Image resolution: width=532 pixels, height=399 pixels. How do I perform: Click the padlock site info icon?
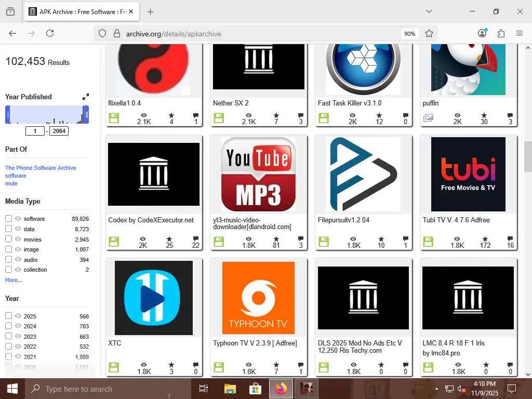pos(117,33)
